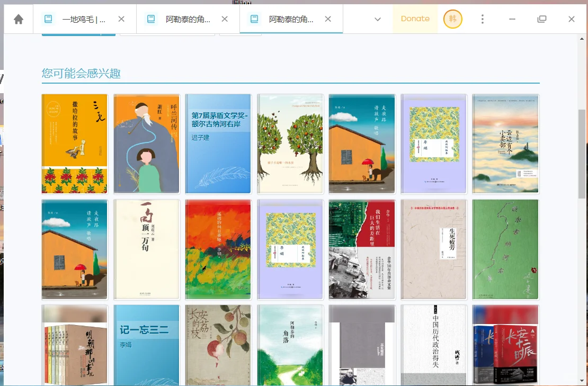Open 遥远的向日葵地 book cover
588x386 pixels.
click(x=218, y=249)
